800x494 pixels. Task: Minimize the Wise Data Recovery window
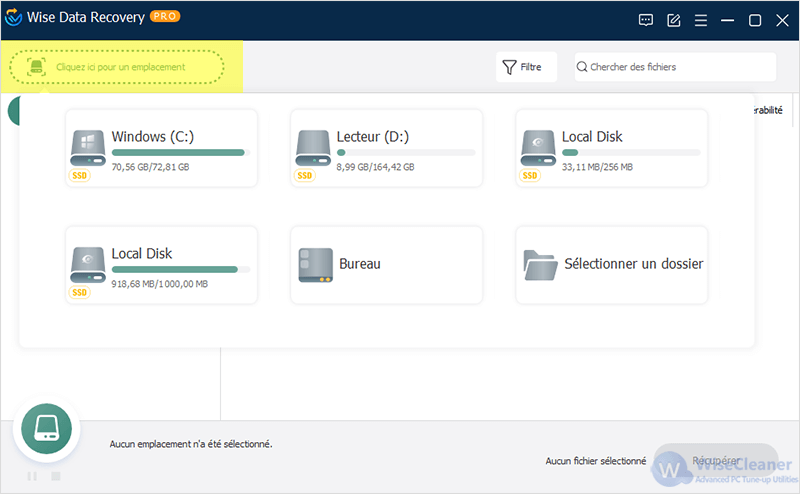[728, 20]
